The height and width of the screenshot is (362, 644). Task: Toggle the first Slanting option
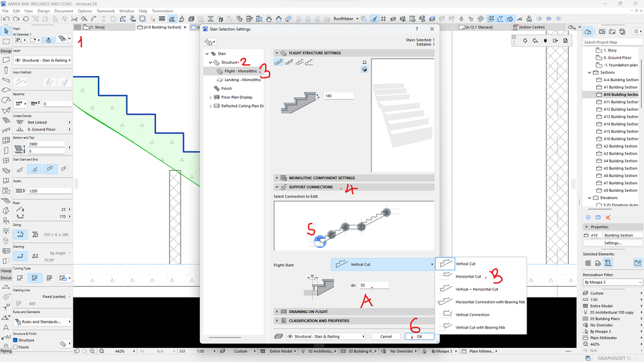pyautogui.click(x=20, y=256)
